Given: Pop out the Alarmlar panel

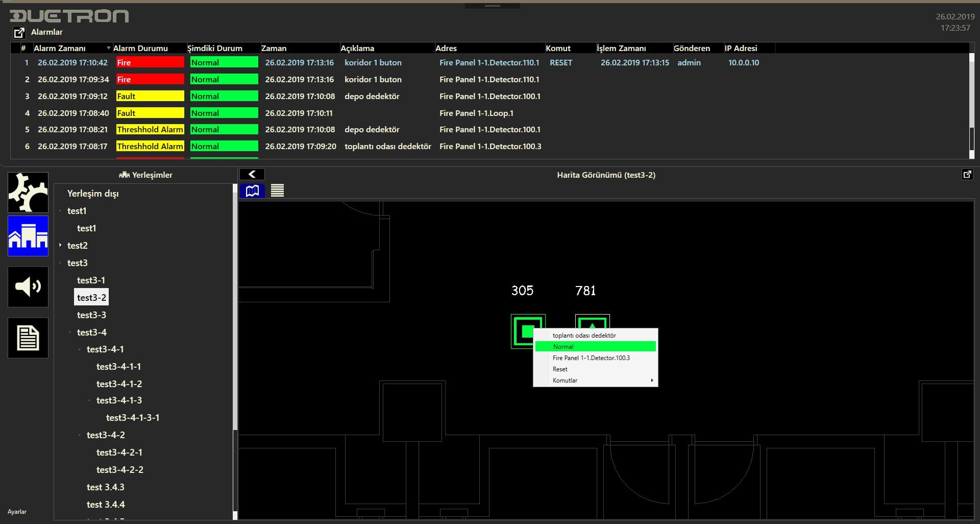Looking at the screenshot, I should tap(19, 32).
